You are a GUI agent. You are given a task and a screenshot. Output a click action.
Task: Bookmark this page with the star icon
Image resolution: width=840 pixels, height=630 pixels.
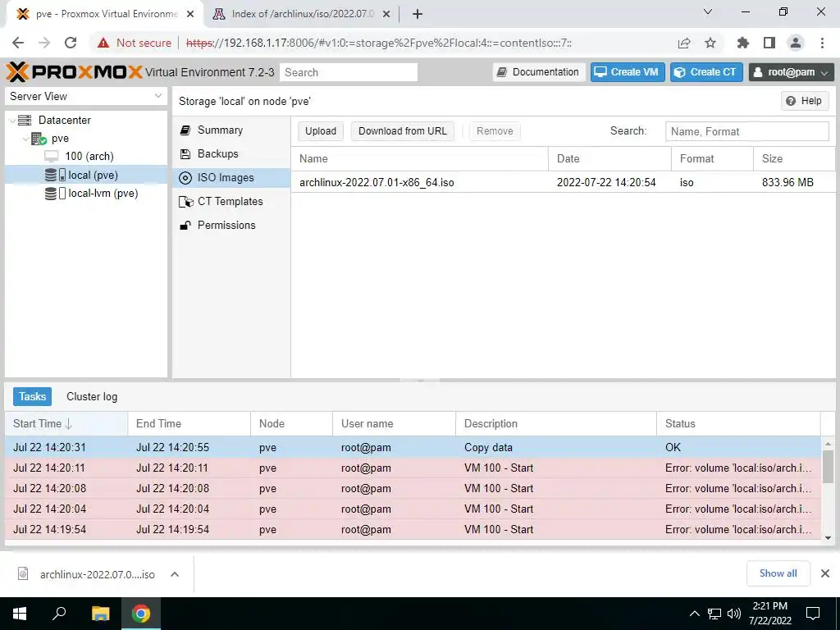coord(710,43)
